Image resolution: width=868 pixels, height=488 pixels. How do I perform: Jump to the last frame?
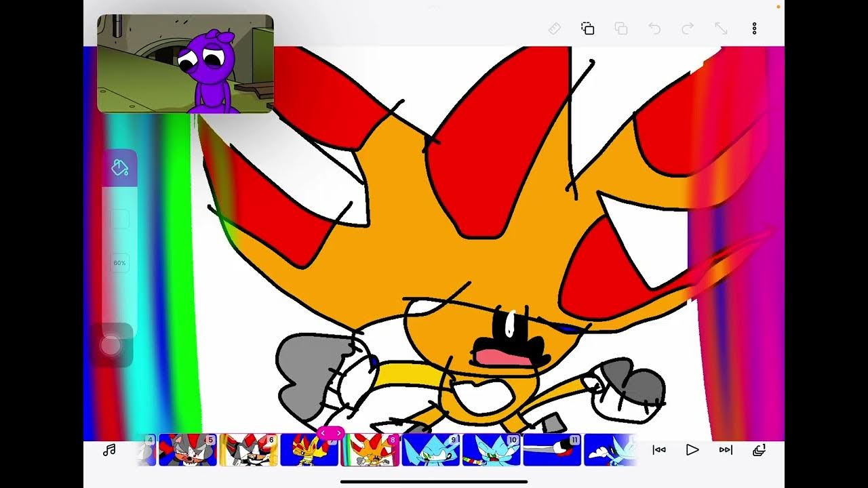[x=725, y=450]
